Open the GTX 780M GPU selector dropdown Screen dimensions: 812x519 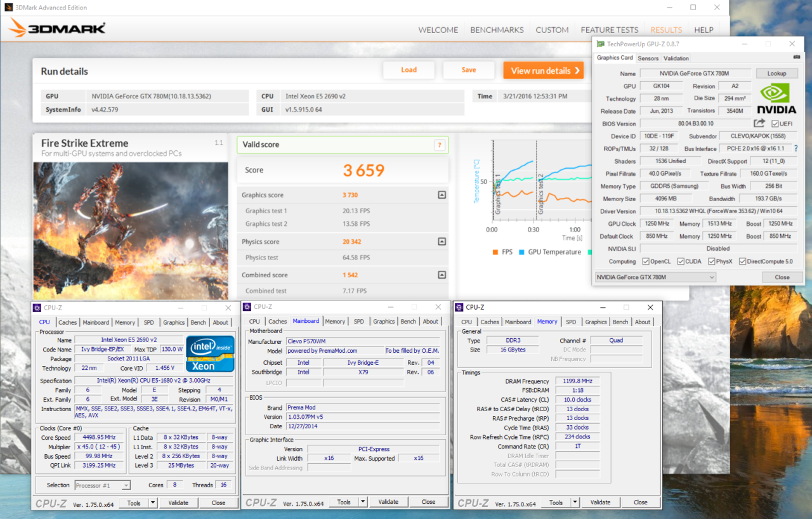point(655,277)
